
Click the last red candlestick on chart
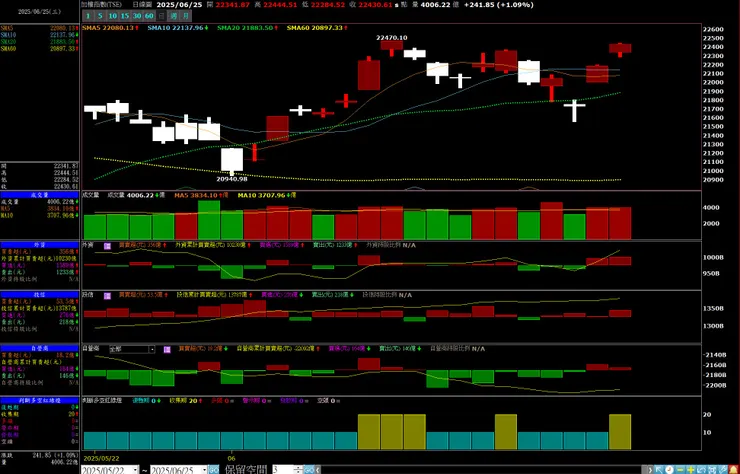click(620, 49)
